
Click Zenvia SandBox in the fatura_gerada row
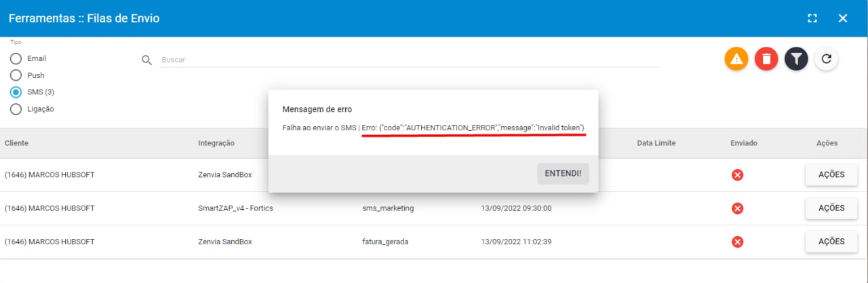pos(224,242)
